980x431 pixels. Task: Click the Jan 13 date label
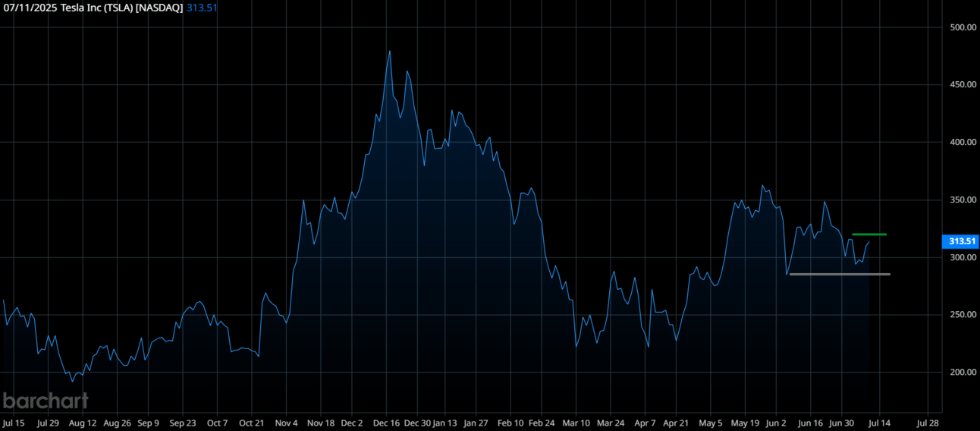click(x=446, y=423)
